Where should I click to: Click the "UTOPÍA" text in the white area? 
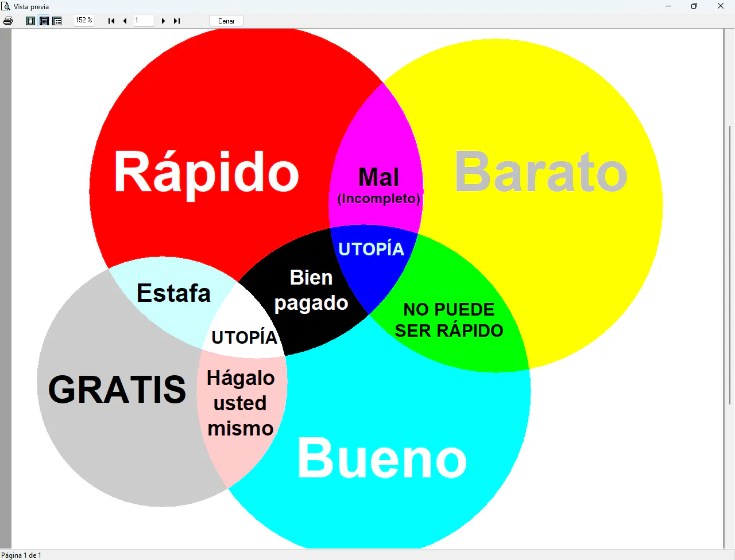point(245,337)
